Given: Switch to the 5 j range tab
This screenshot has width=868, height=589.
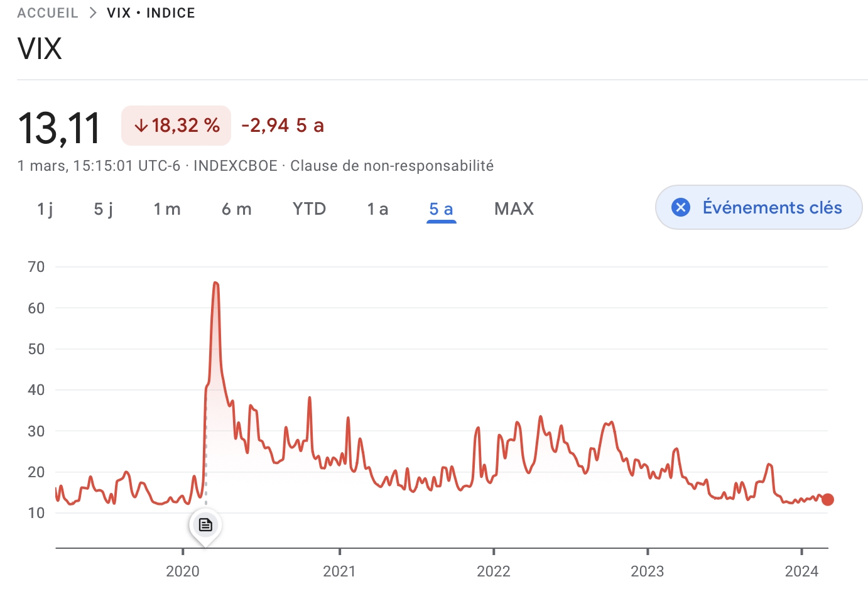Looking at the screenshot, I should 104,209.
